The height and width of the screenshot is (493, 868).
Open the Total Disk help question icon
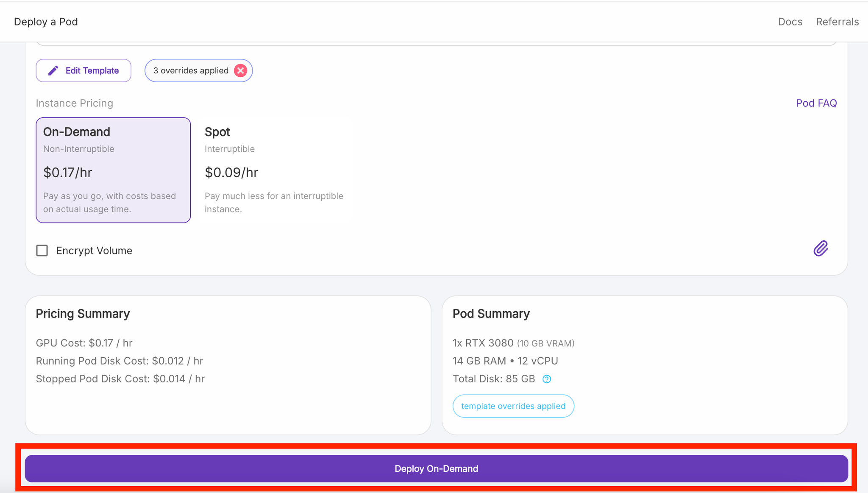pyautogui.click(x=547, y=379)
